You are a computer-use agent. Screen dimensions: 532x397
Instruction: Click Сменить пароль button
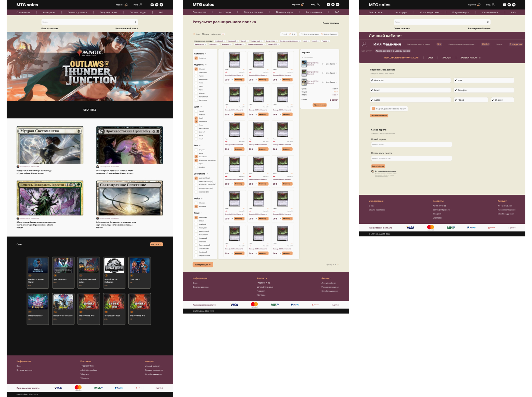pyautogui.click(x=378, y=166)
